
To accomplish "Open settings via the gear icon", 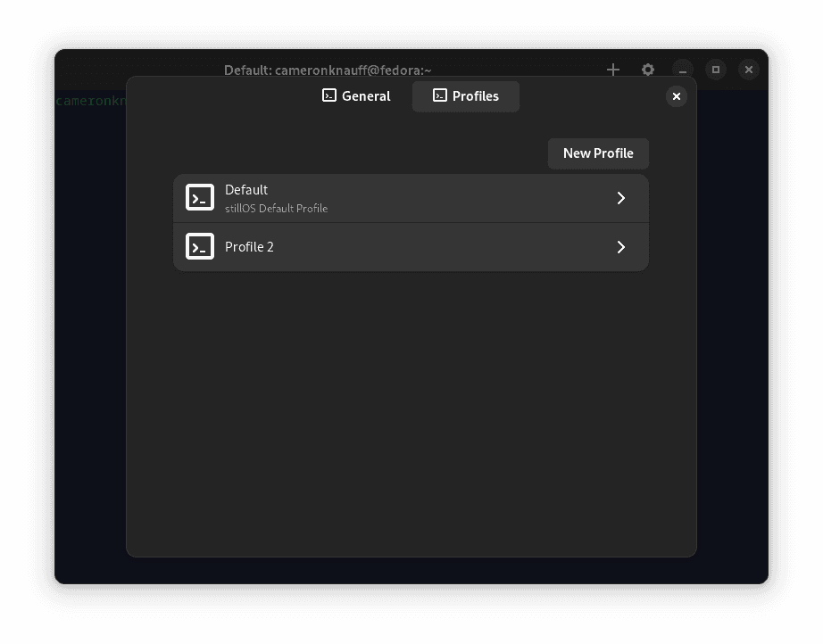I will (648, 70).
